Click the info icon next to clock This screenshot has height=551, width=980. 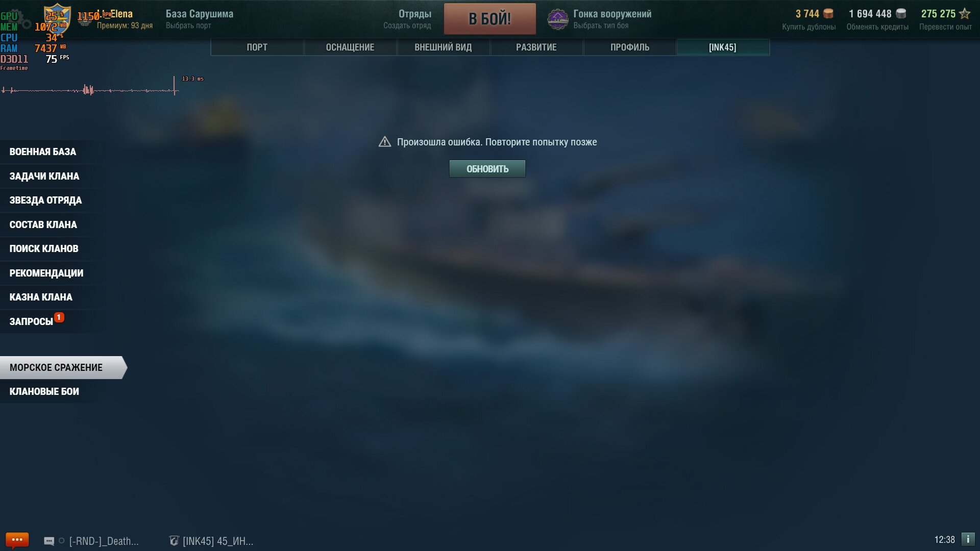968,539
